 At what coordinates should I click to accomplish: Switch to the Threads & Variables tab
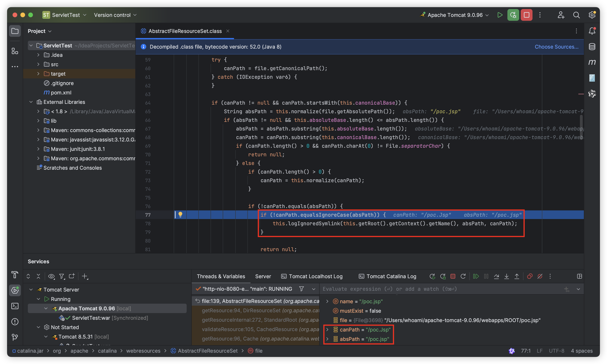click(221, 276)
